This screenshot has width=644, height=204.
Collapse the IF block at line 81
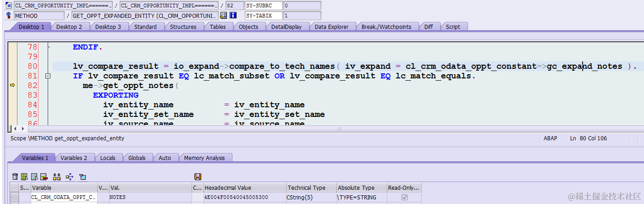click(47, 76)
